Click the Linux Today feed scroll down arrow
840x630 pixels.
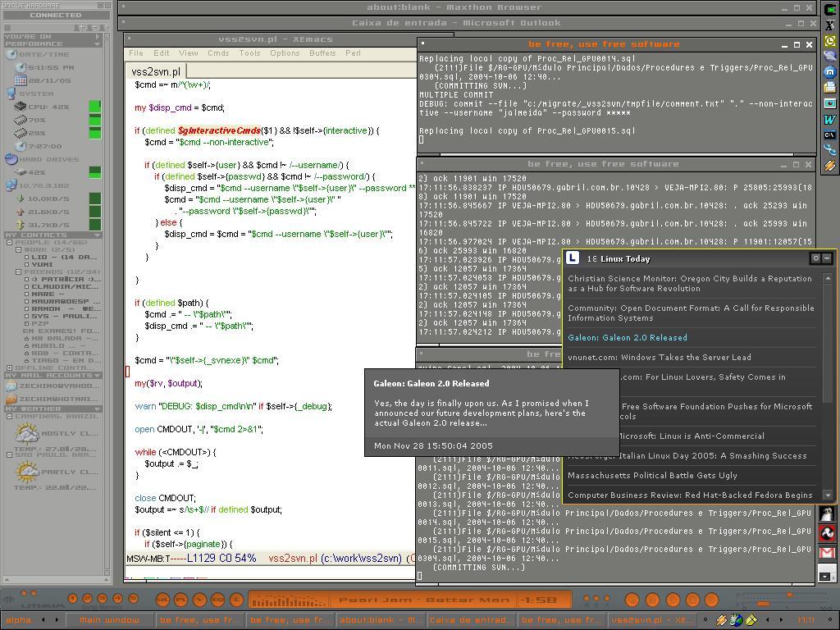pyautogui.click(x=828, y=495)
